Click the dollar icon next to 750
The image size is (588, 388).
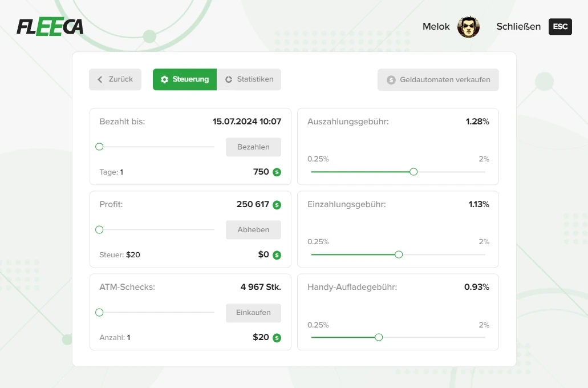pyautogui.click(x=277, y=172)
